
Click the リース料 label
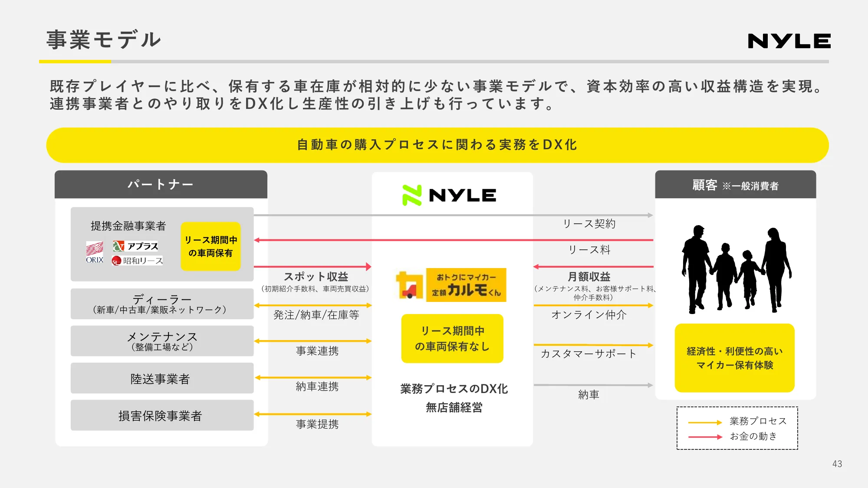[x=589, y=250]
